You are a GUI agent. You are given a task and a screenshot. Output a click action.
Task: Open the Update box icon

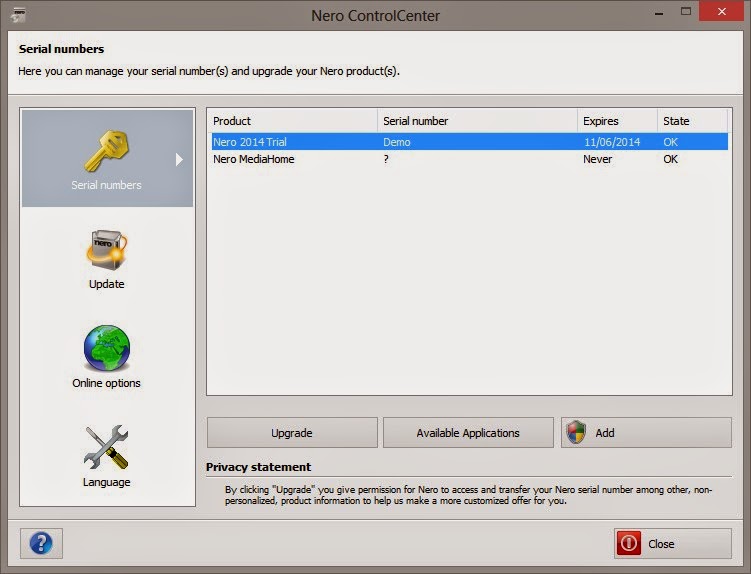coord(107,250)
